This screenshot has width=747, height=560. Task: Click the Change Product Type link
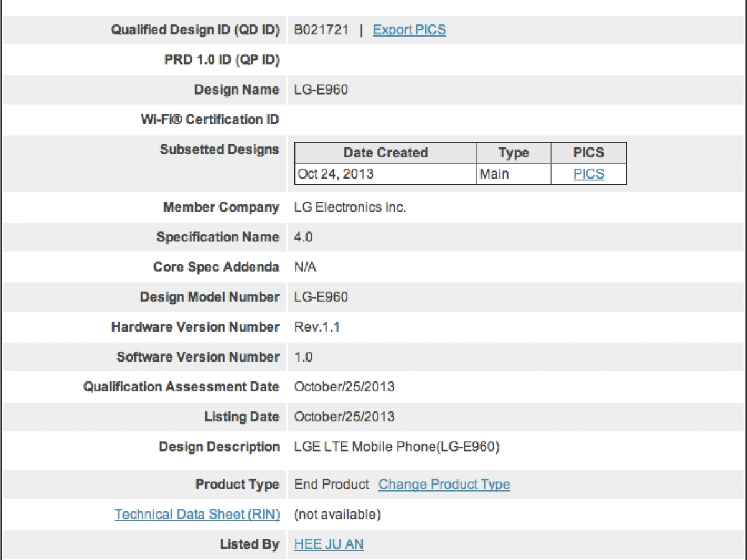coord(444,484)
